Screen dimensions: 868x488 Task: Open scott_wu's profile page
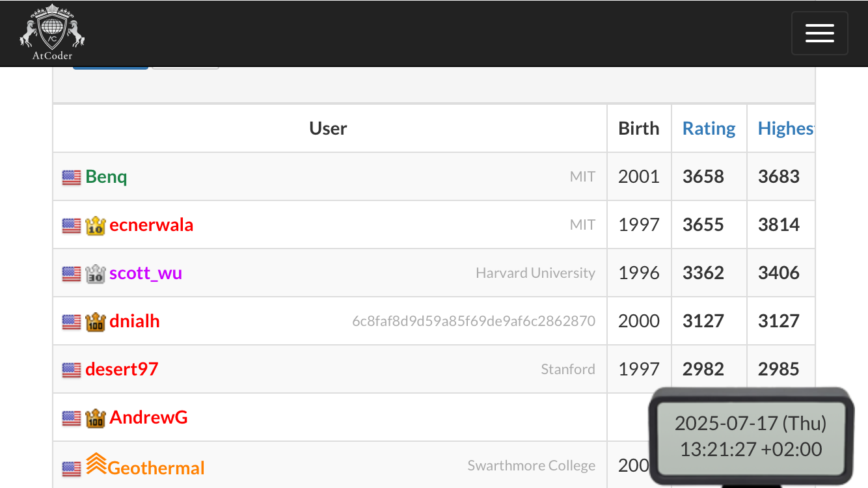tap(146, 273)
